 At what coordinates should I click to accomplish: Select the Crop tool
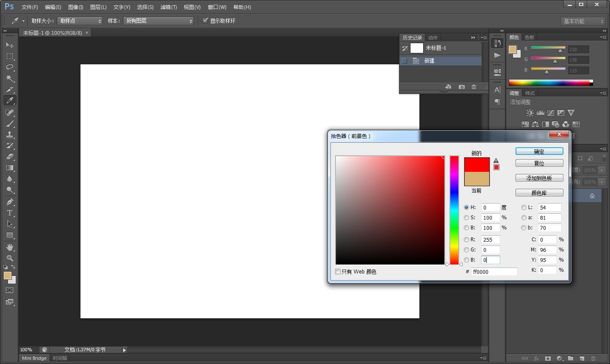[x=10, y=89]
